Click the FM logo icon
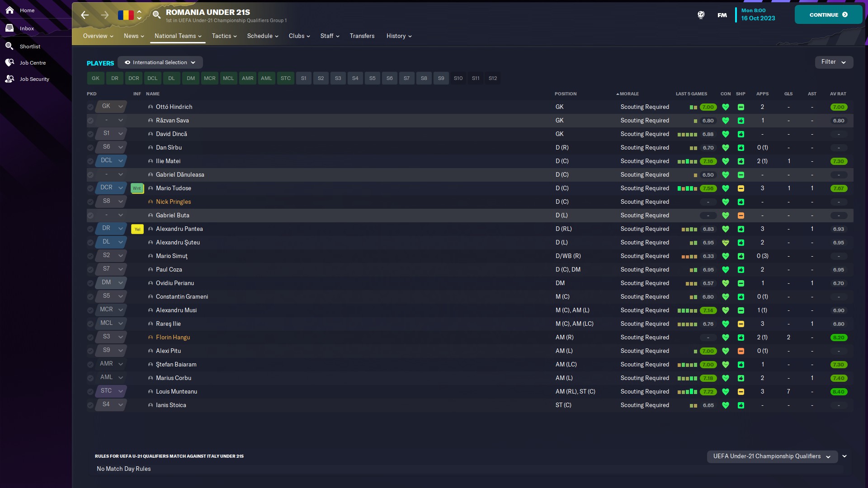This screenshot has width=868, height=488. click(x=722, y=15)
